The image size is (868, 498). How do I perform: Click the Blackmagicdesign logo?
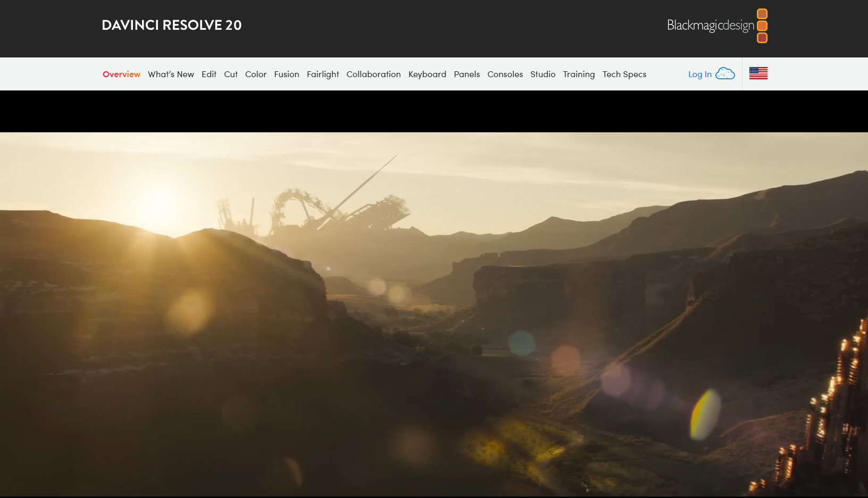tap(716, 26)
